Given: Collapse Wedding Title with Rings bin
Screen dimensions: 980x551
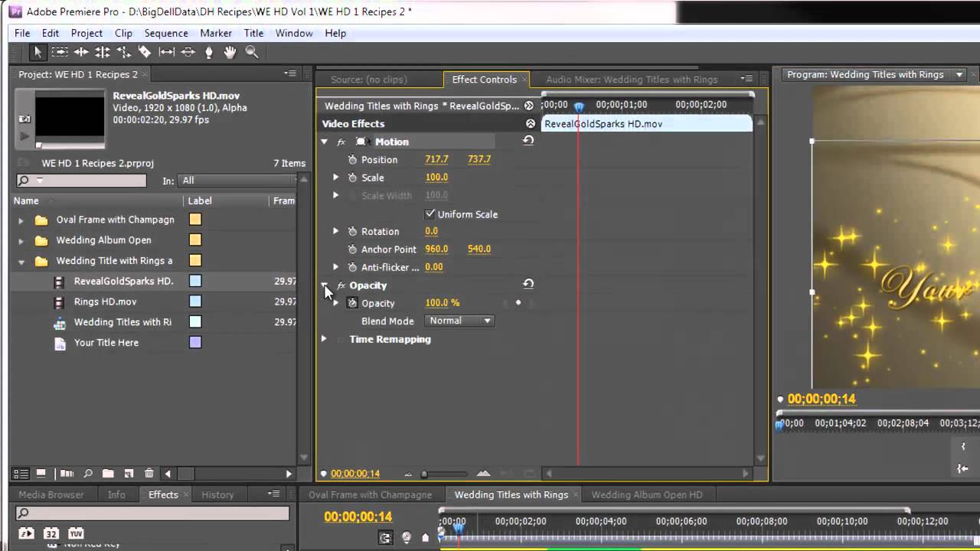Looking at the screenshot, I should pyautogui.click(x=21, y=261).
